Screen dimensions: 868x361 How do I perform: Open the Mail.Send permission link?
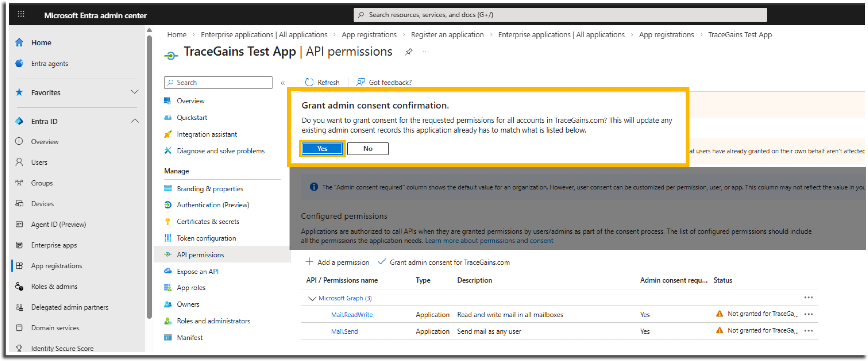[x=344, y=331]
